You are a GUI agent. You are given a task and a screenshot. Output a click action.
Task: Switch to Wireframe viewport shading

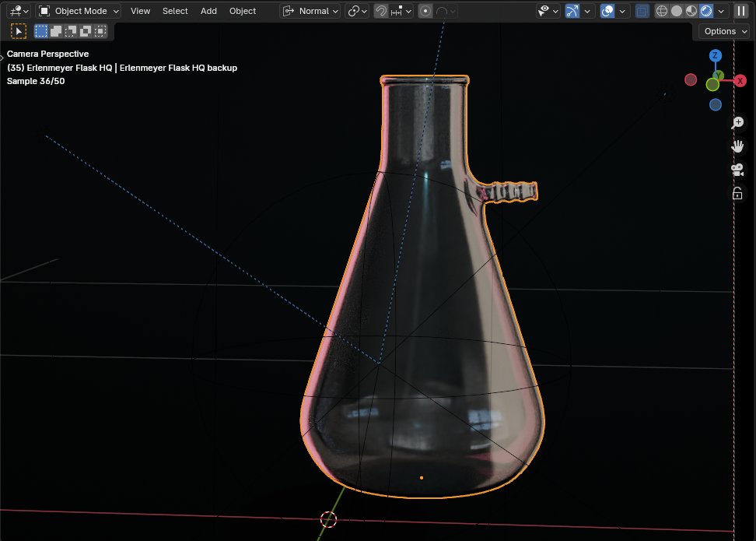[x=661, y=10]
